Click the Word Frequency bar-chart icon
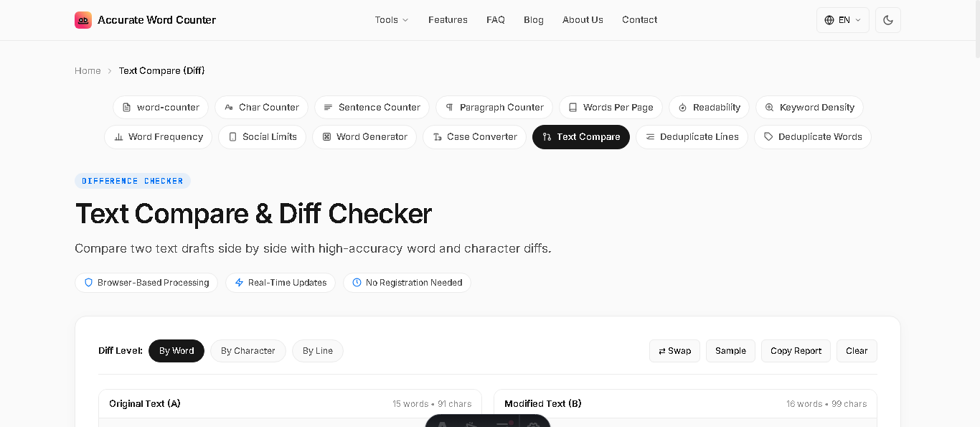Image resolution: width=980 pixels, height=427 pixels. [x=118, y=137]
